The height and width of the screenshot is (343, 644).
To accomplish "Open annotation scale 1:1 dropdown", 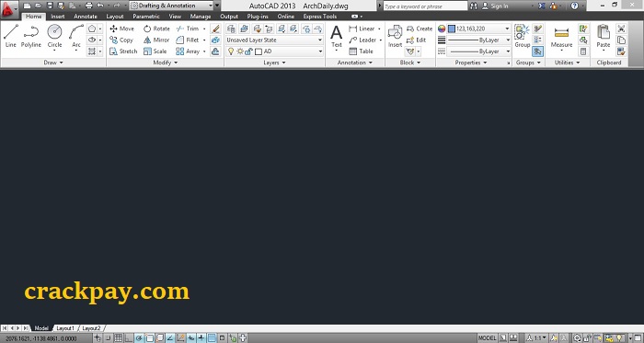I will 537,338.
